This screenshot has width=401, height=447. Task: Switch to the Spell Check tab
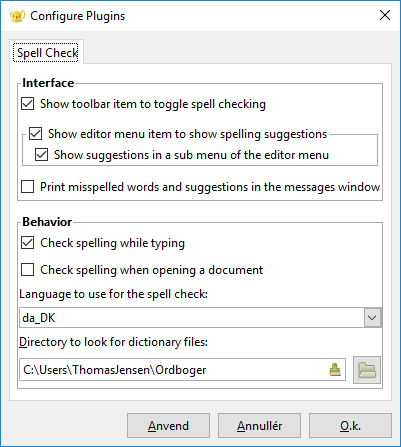[47, 53]
